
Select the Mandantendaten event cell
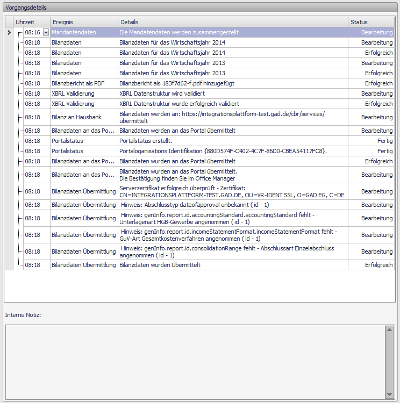coord(84,32)
